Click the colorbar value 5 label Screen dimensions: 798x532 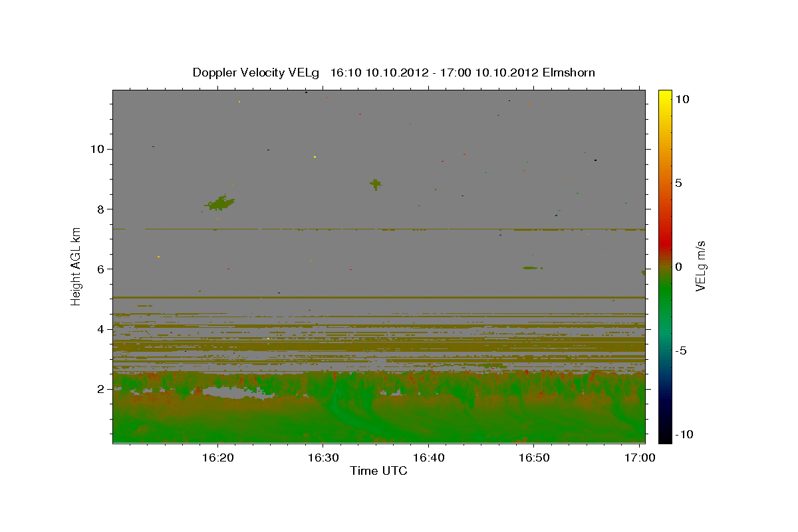click(x=678, y=183)
